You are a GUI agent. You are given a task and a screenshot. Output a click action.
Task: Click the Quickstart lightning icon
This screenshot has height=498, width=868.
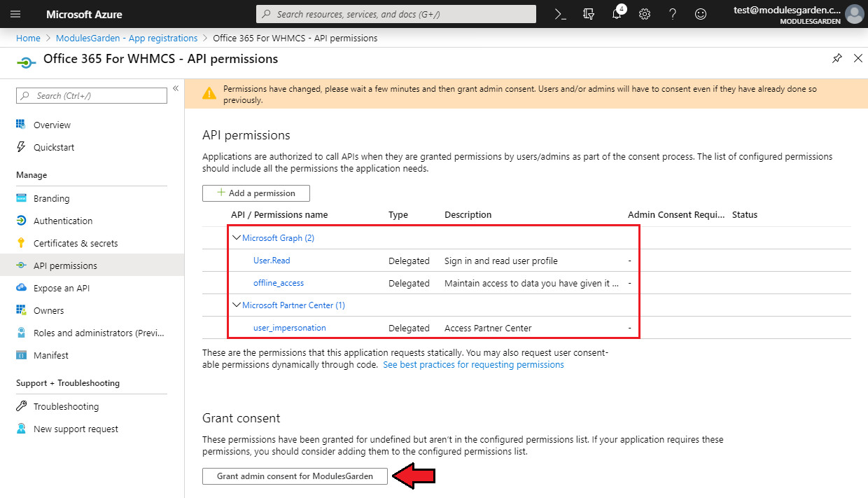pyautogui.click(x=21, y=147)
